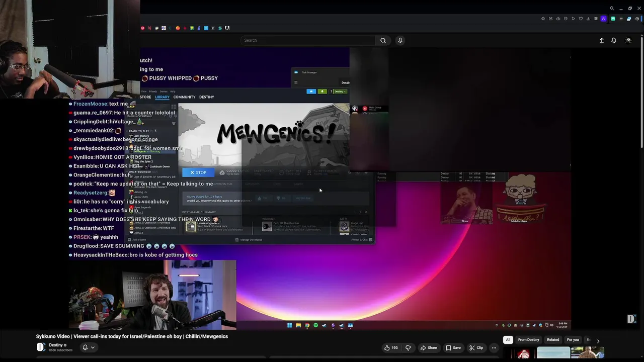Collapse the READY TO PLAY section
644x362 pixels.
(139, 131)
